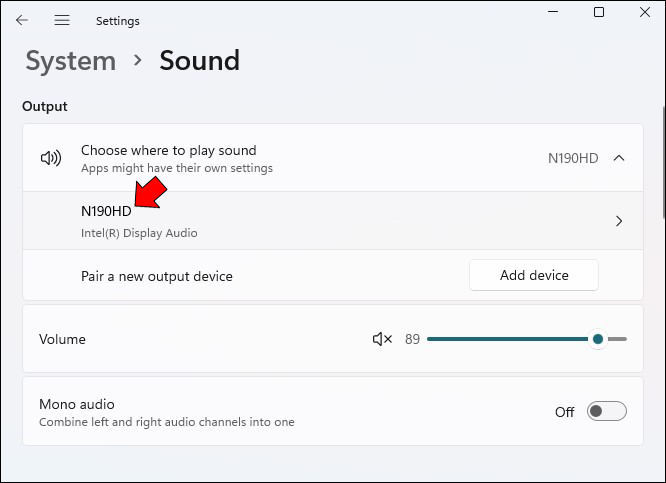Click the vertical scrollbar

tap(662, 160)
